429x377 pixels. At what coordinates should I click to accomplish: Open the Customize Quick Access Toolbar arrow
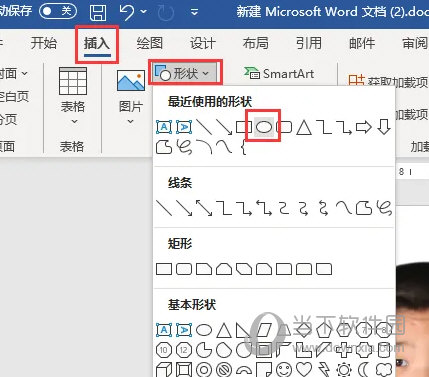(x=194, y=13)
